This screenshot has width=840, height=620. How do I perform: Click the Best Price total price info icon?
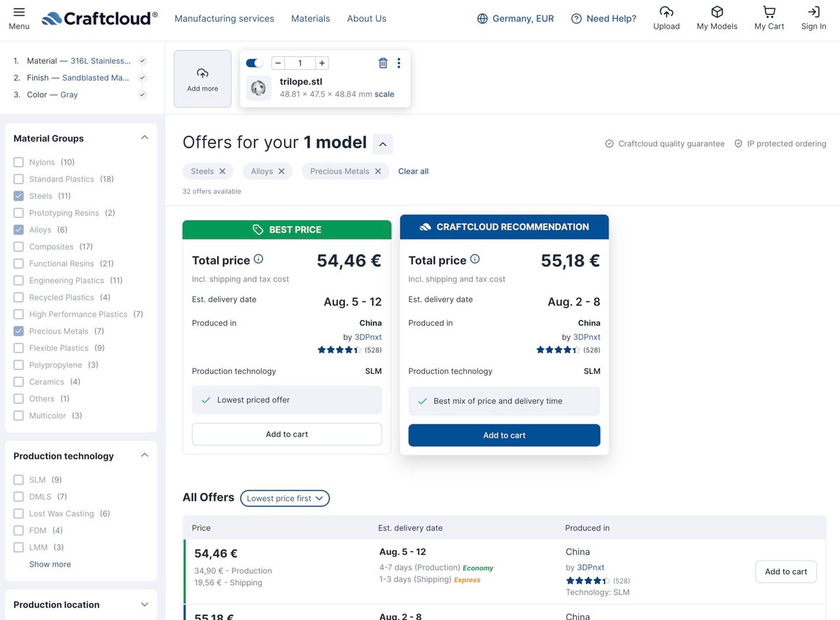pos(258,259)
